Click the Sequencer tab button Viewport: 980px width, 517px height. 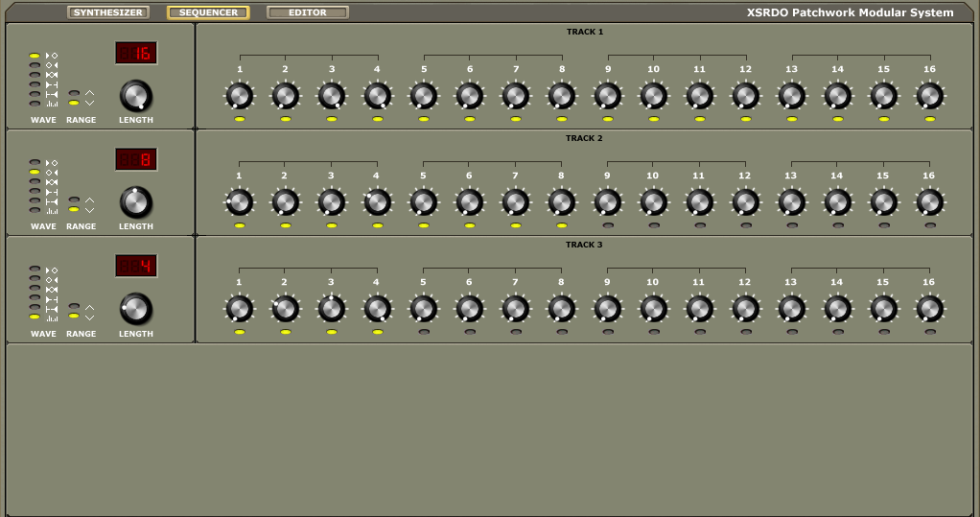(208, 12)
